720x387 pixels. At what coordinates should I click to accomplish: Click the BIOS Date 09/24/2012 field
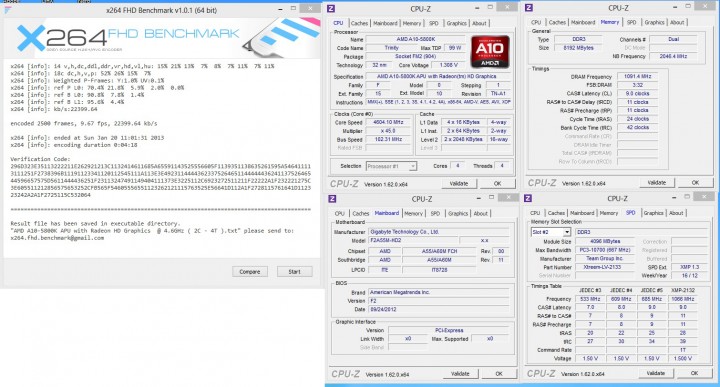(x=439, y=309)
